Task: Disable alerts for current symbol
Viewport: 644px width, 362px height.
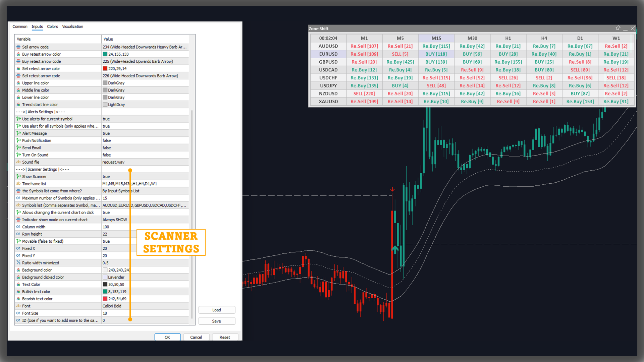Action: click(144, 119)
